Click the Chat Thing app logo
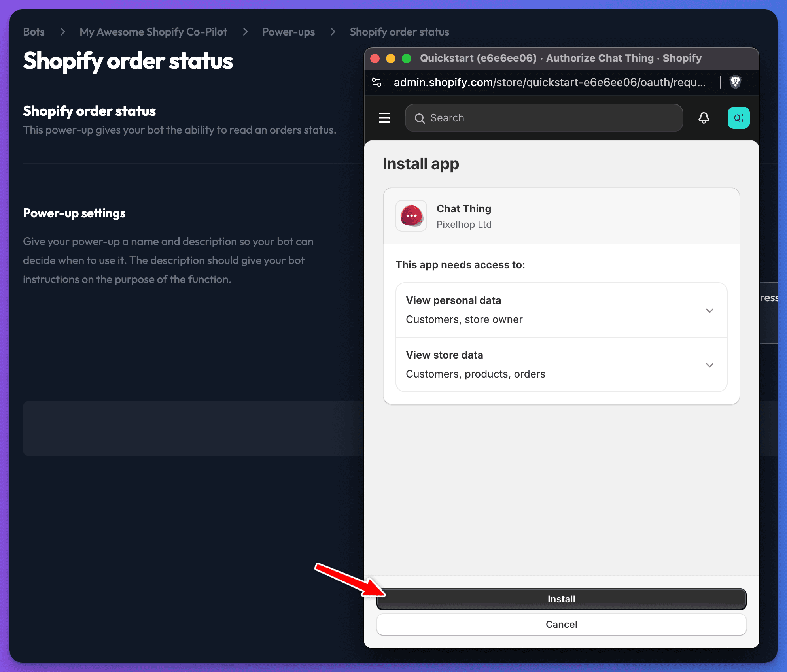This screenshot has height=672, width=787. coord(411,216)
